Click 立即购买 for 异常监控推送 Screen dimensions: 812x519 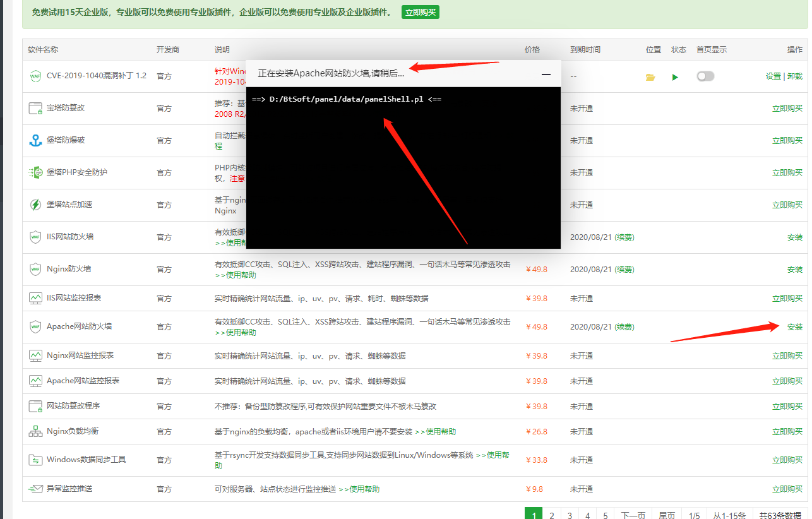[787, 489]
